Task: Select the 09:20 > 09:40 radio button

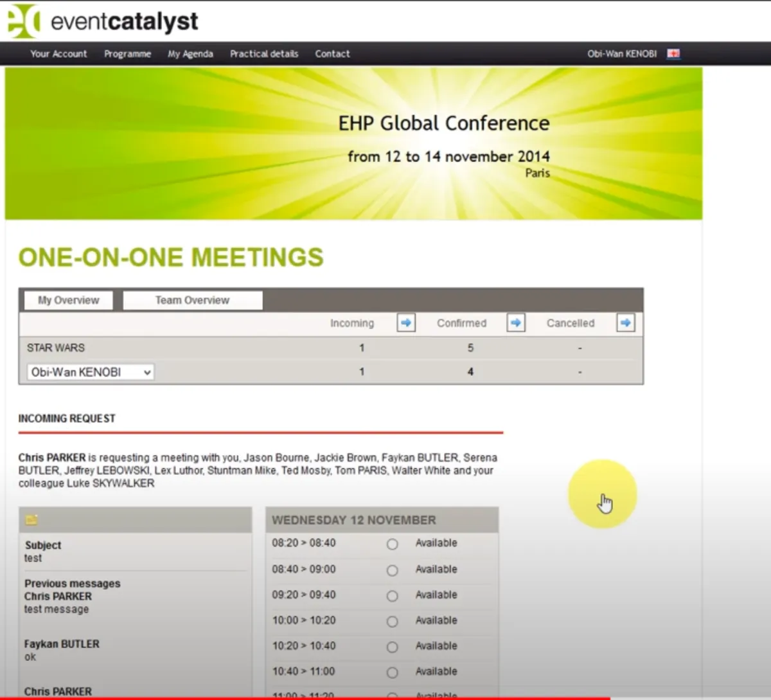Action: [392, 596]
